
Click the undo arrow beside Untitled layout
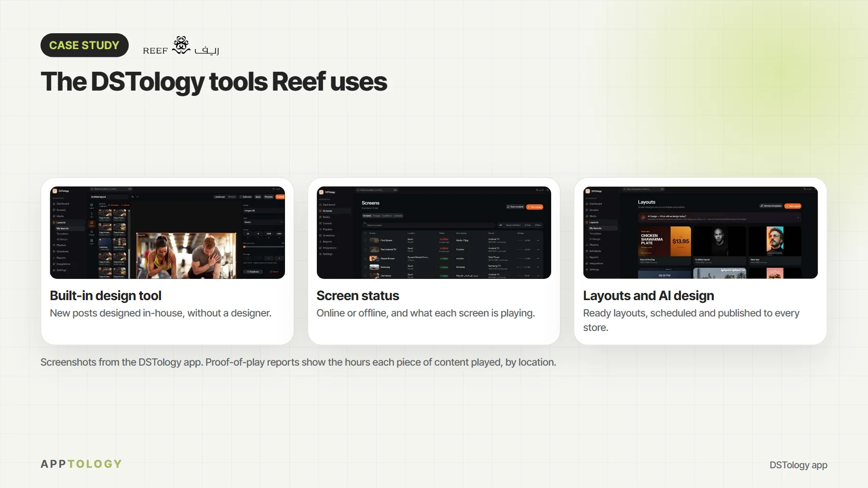(133, 197)
